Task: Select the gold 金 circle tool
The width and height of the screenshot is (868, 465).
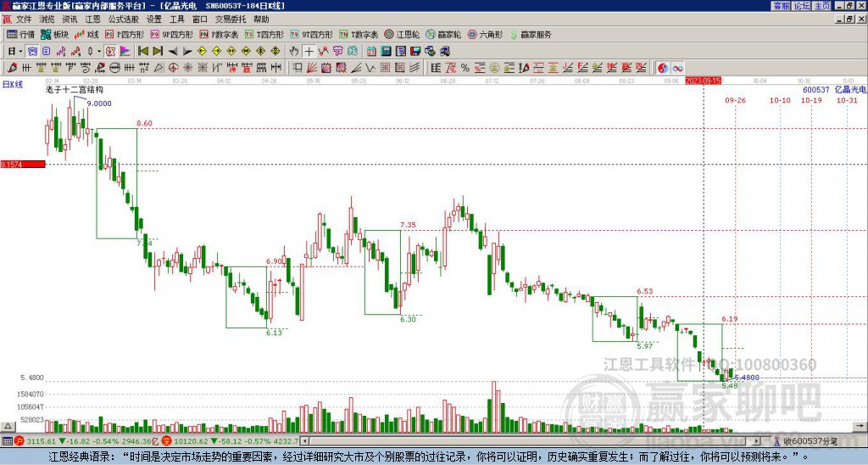Action: (494, 68)
